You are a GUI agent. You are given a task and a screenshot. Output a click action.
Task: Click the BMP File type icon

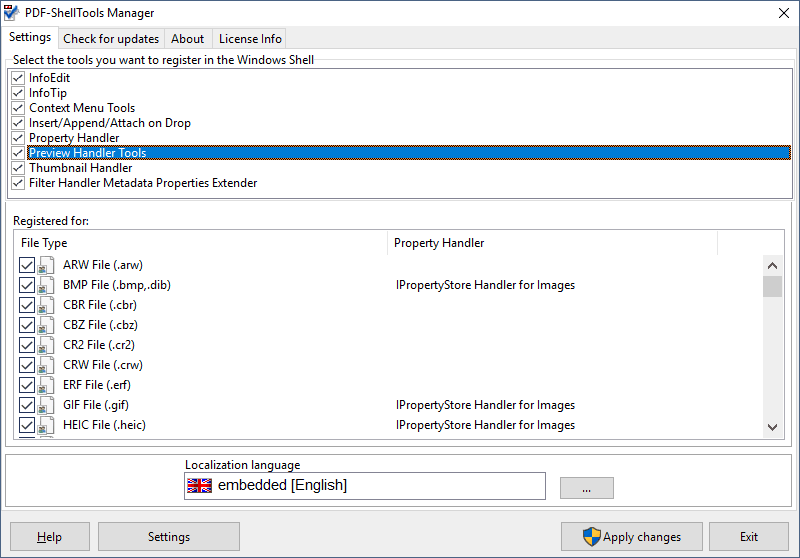[x=46, y=285]
